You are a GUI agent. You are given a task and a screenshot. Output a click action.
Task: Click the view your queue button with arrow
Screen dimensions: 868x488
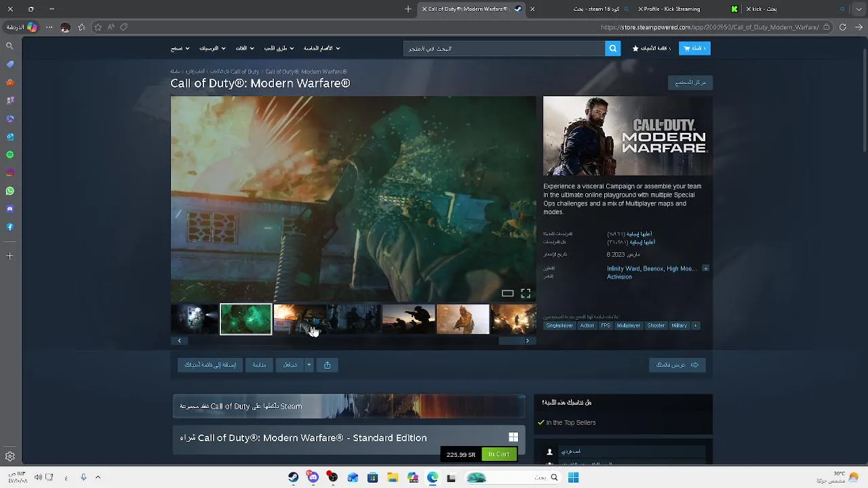pos(677,365)
